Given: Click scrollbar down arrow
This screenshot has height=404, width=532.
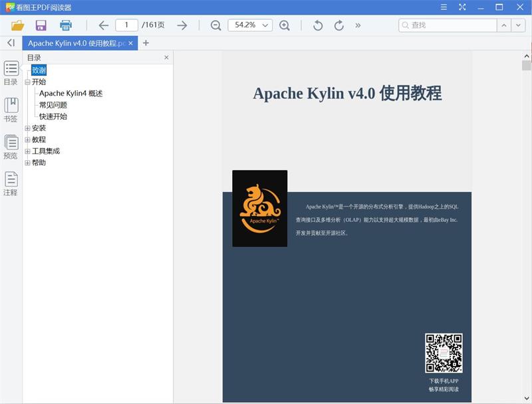Looking at the screenshot, I should [527, 398].
